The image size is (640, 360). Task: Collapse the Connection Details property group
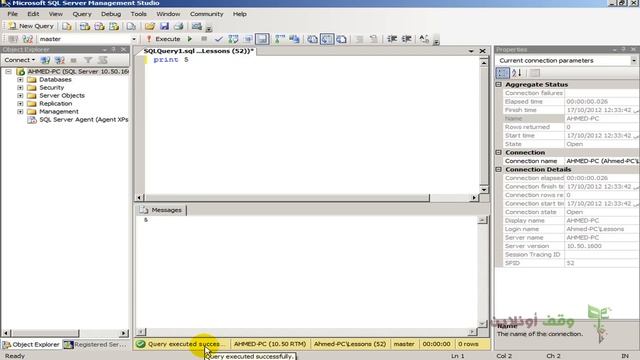pyautogui.click(x=498, y=169)
